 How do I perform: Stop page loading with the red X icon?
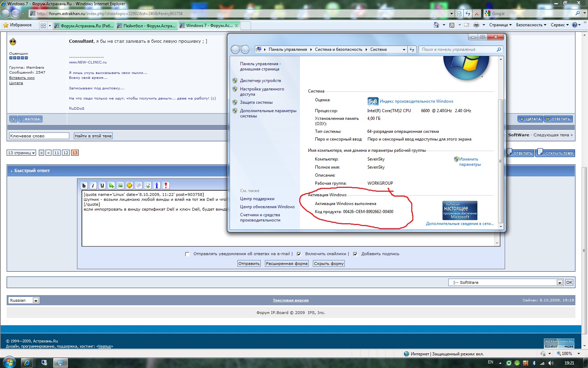coord(477,13)
